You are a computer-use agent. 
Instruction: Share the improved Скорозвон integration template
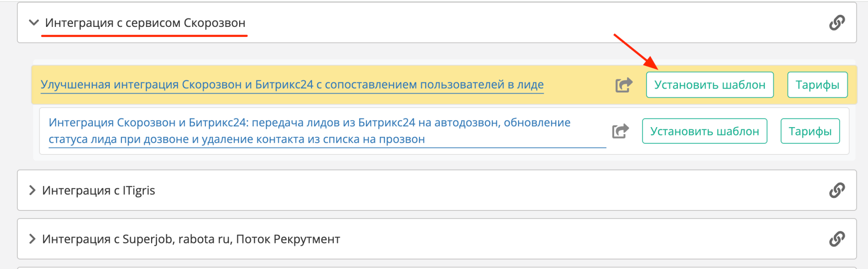[624, 85]
